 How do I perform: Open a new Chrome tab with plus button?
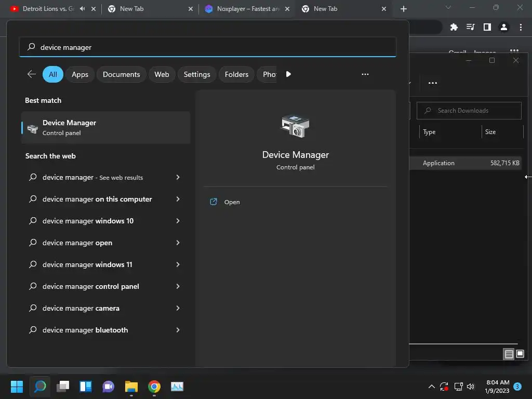tap(403, 9)
